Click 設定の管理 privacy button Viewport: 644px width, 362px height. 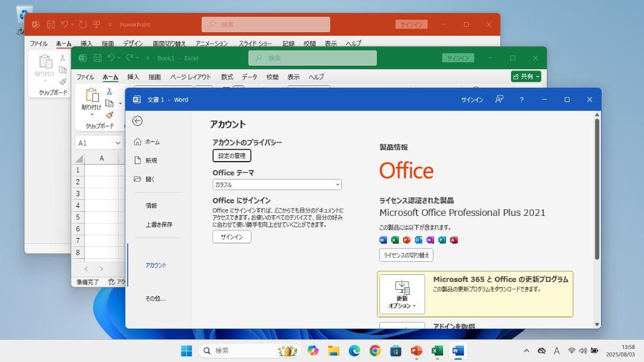231,156
